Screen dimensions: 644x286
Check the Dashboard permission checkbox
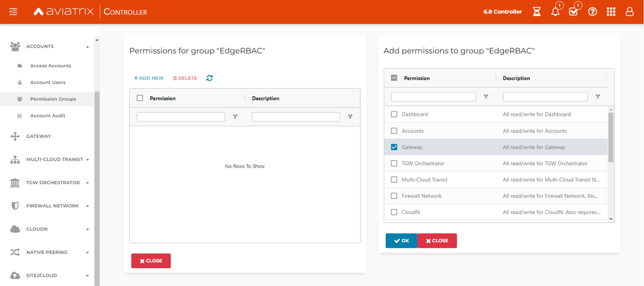click(x=394, y=114)
